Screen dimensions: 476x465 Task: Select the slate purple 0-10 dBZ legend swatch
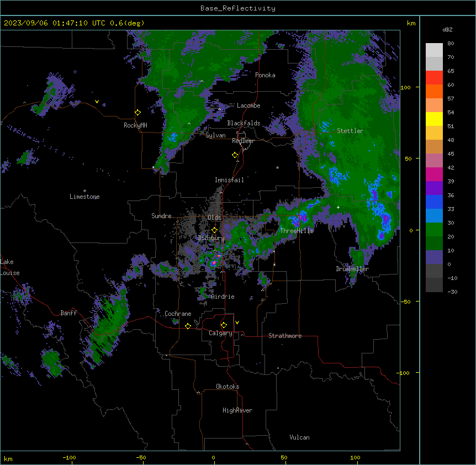point(434,257)
